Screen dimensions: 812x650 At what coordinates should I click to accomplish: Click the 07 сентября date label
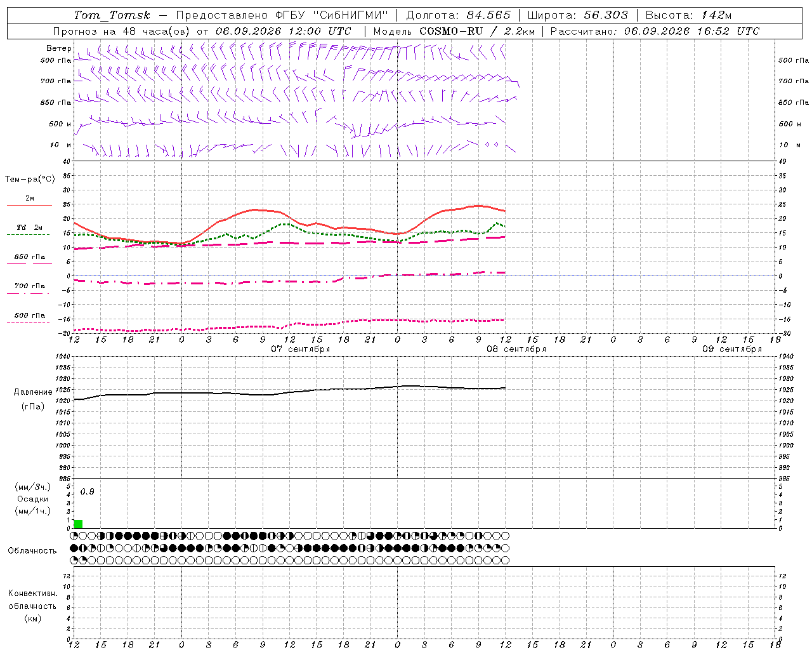coord(300,348)
